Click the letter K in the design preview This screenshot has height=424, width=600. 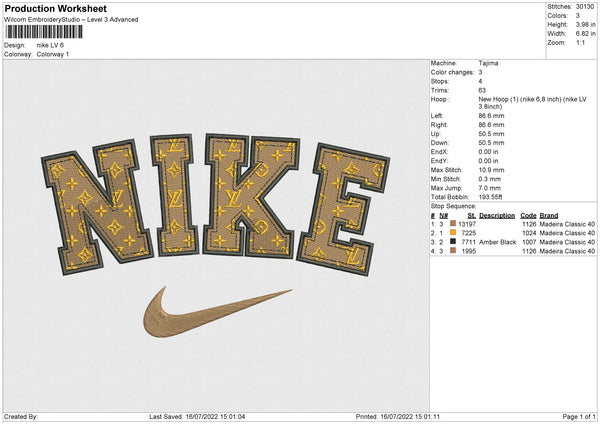click(x=251, y=196)
